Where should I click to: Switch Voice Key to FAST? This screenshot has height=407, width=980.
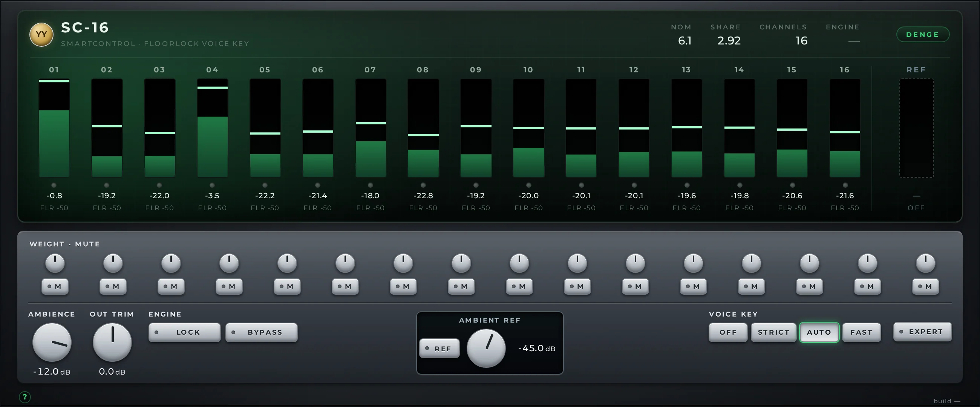(x=861, y=332)
